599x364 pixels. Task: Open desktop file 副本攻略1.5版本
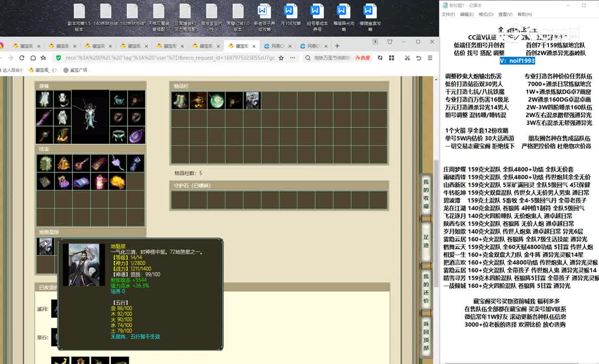pyautogui.click(x=79, y=17)
